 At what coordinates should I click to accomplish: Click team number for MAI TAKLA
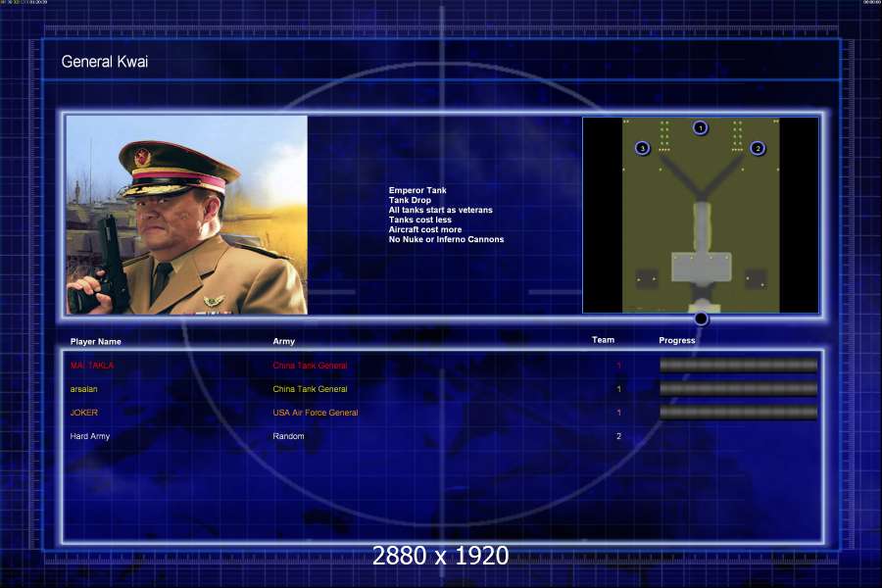pyautogui.click(x=618, y=366)
